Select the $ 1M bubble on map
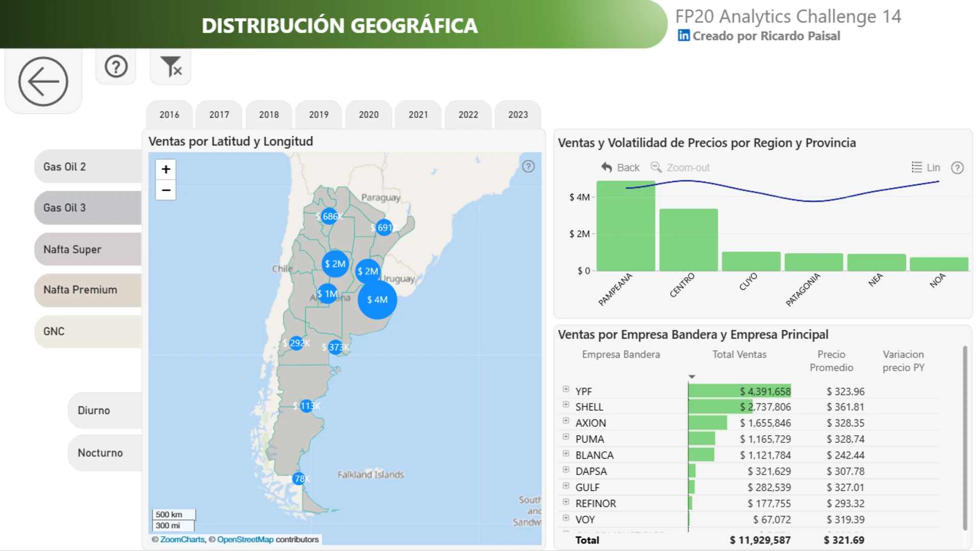Image resolution: width=980 pixels, height=551 pixels. (x=328, y=294)
